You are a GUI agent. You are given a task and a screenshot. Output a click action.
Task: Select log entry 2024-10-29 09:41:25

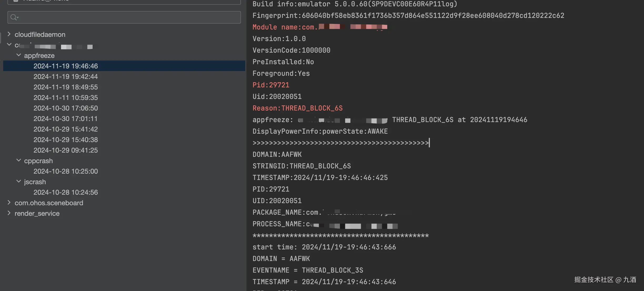coord(66,150)
